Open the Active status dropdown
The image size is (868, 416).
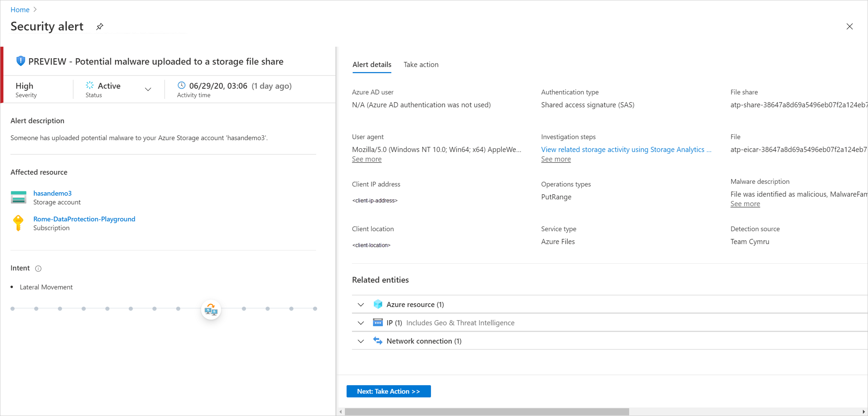tap(148, 89)
